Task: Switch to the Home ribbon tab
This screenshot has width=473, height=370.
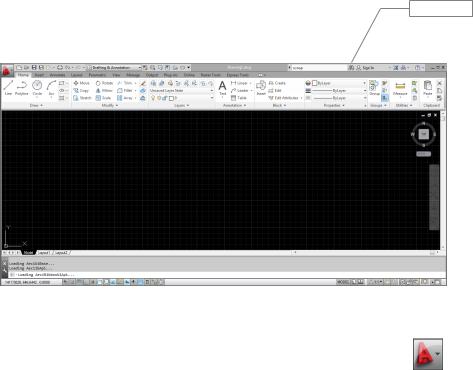Action: pyautogui.click(x=23, y=75)
